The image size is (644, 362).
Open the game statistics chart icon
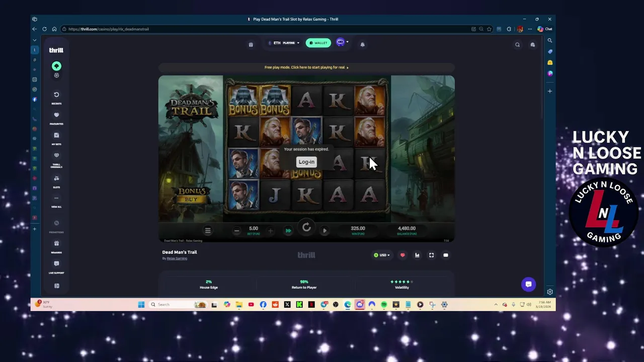pos(417,255)
